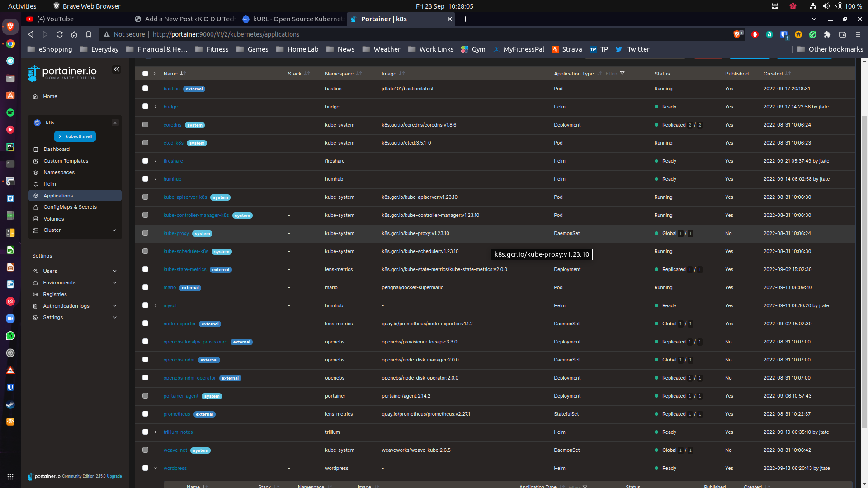Click the Created column sort icon
This screenshot has width=868, height=488.
(788, 74)
